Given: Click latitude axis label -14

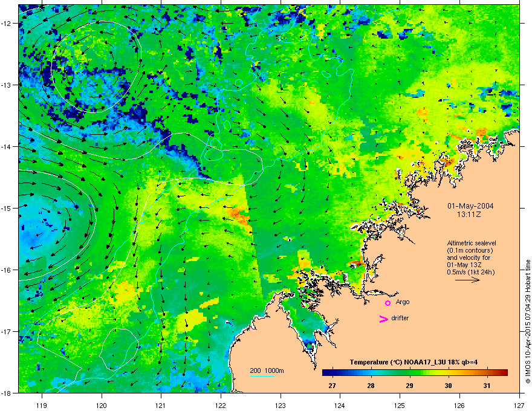Looking at the screenshot, I should (x=7, y=147).
